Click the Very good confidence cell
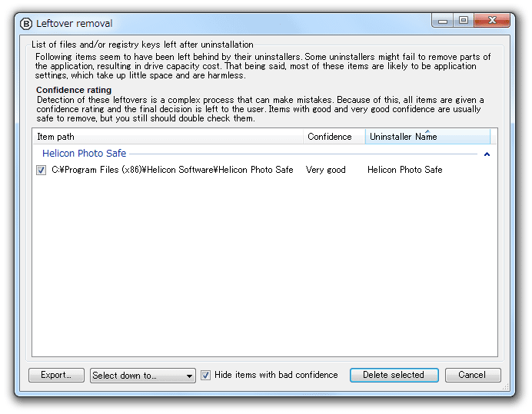Screen dimensions: 532x414 coord(325,170)
